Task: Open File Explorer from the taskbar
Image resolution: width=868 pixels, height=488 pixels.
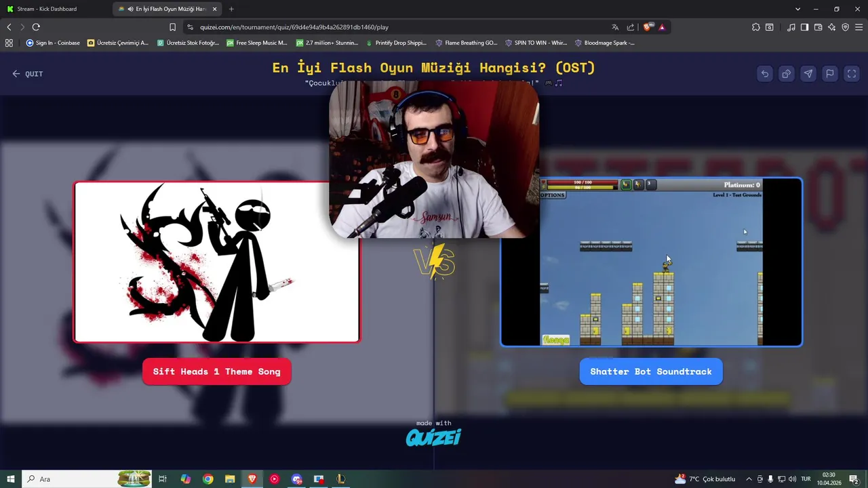Action: [x=230, y=479]
